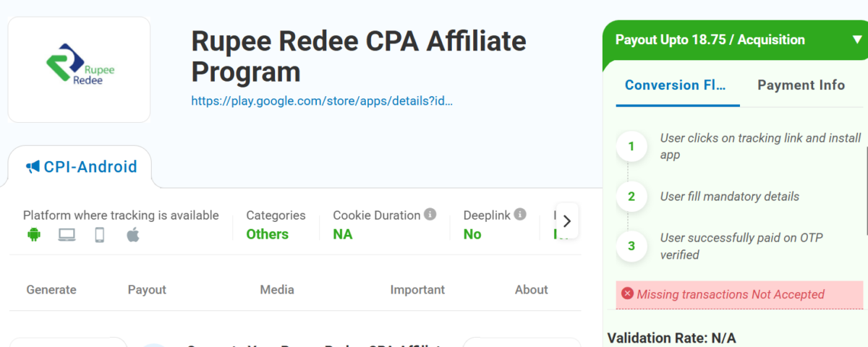Click the red X missing transactions icon

pos(627,294)
